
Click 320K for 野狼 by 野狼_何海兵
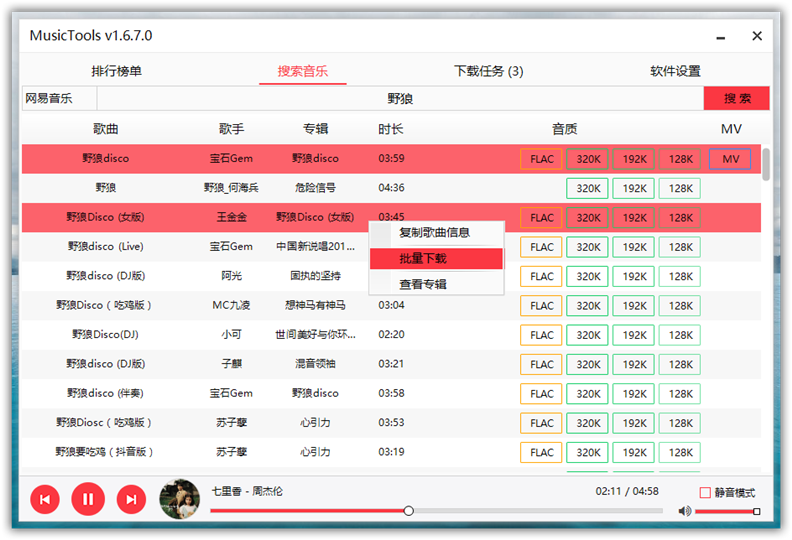pyautogui.click(x=588, y=188)
